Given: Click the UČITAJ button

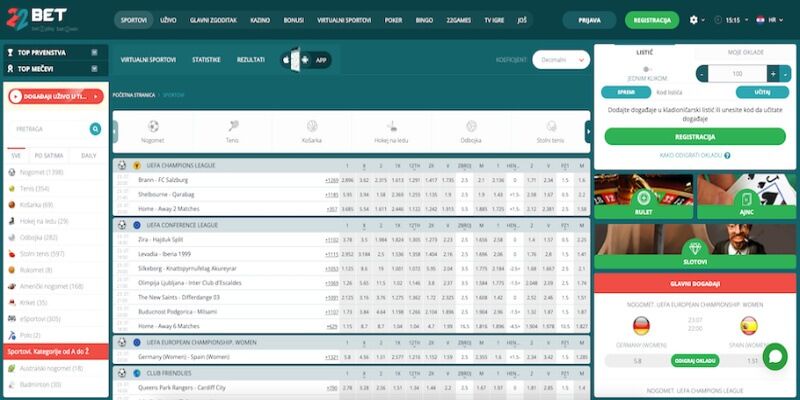Looking at the screenshot, I should tap(762, 92).
